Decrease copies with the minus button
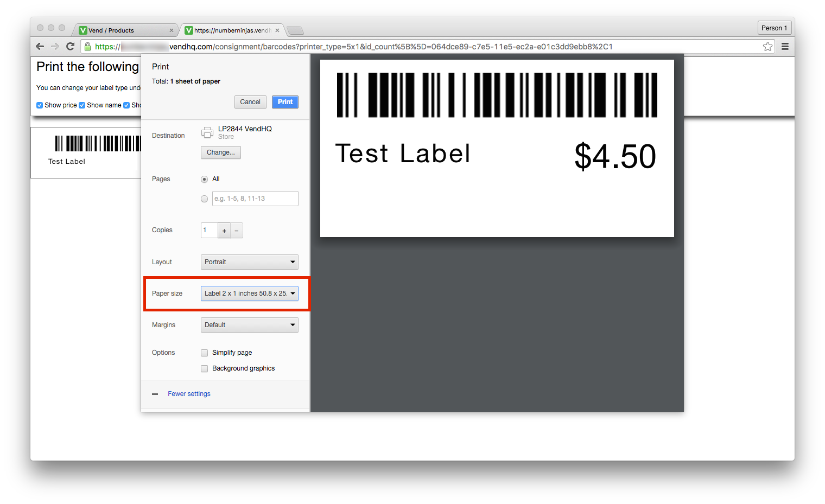The image size is (825, 504). pyautogui.click(x=237, y=231)
